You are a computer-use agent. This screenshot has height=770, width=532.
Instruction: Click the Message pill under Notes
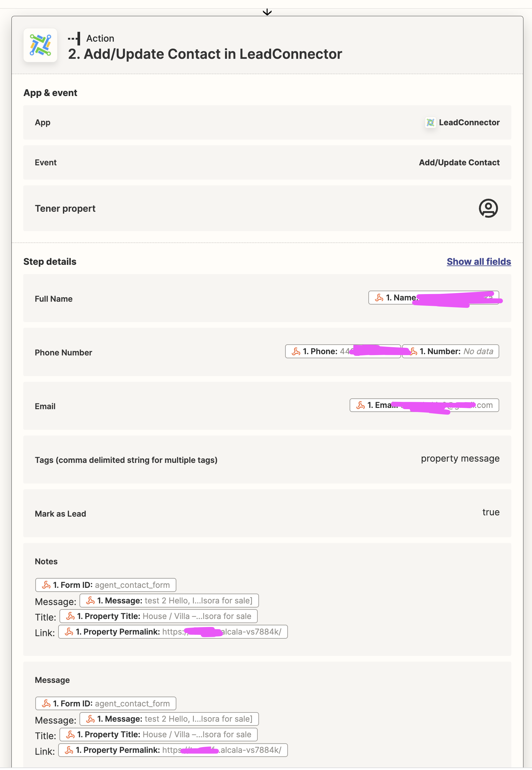tap(169, 601)
